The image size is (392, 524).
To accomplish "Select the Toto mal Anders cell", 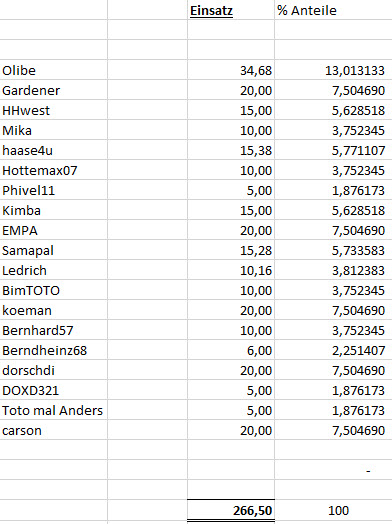I will click(53, 410).
